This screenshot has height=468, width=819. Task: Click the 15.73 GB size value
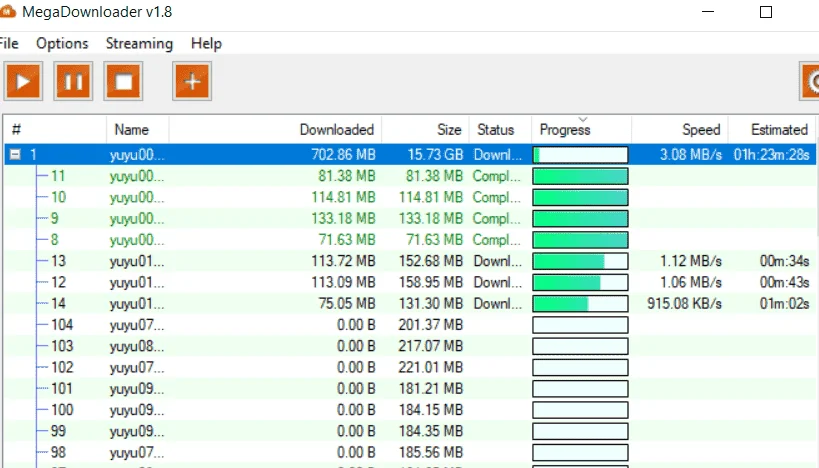435,155
